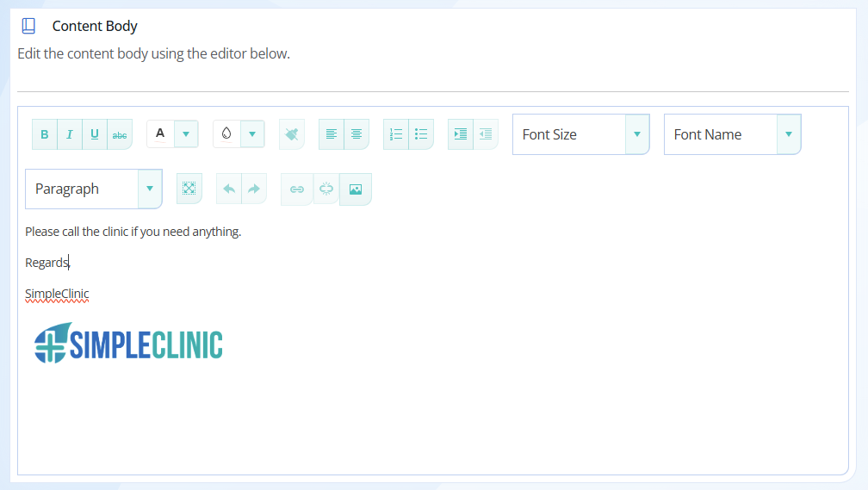Click the text 'Please call the clinic if you need anything.'

click(x=133, y=232)
